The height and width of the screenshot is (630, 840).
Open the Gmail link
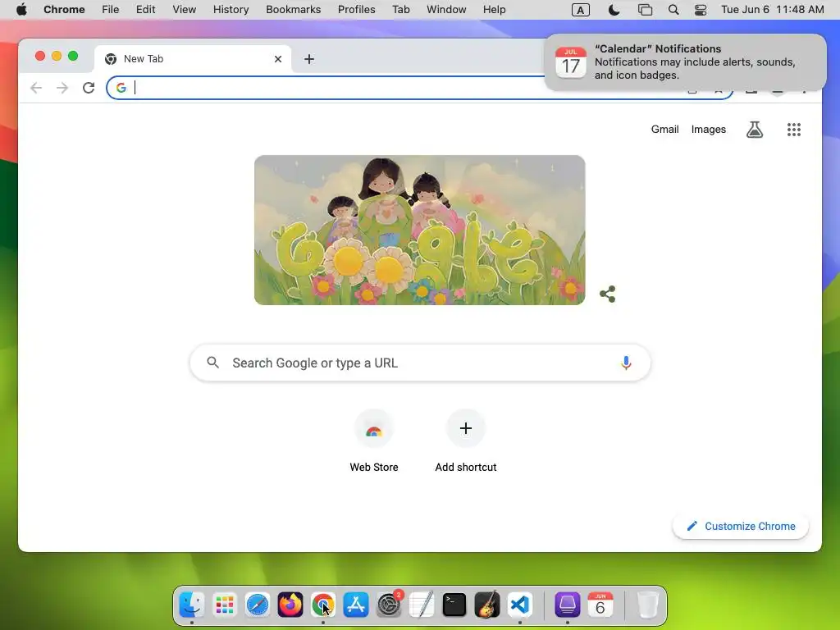tap(664, 129)
